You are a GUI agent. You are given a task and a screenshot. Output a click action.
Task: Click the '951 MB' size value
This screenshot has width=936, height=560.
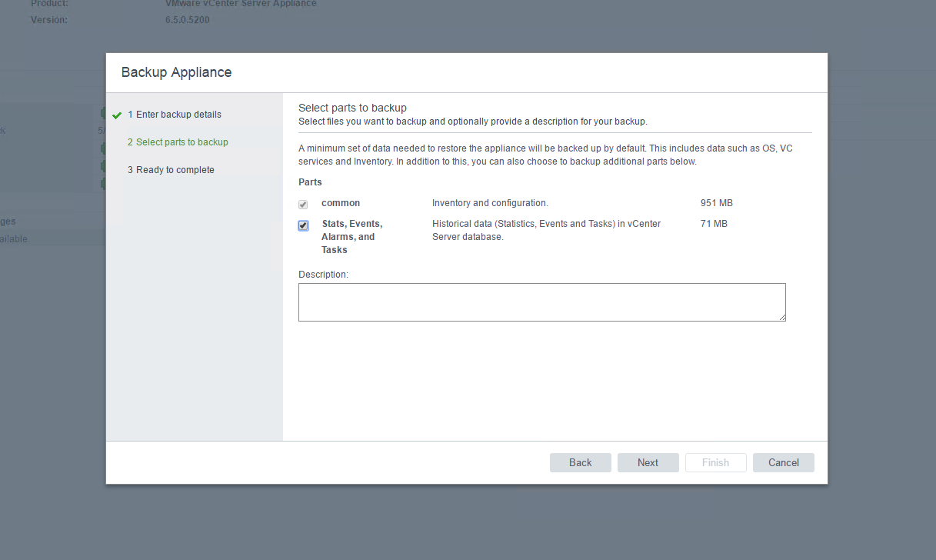(x=717, y=203)
